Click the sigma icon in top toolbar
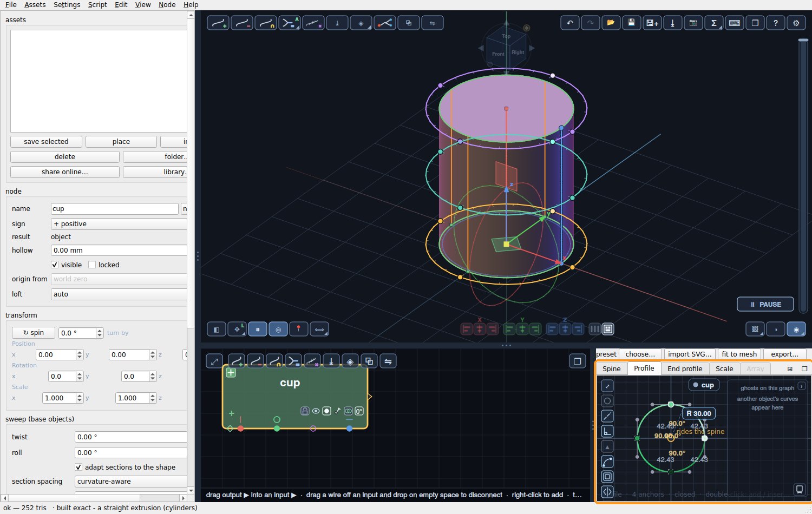Viewport: 812px width, 514px height. [x=713, y=23]
